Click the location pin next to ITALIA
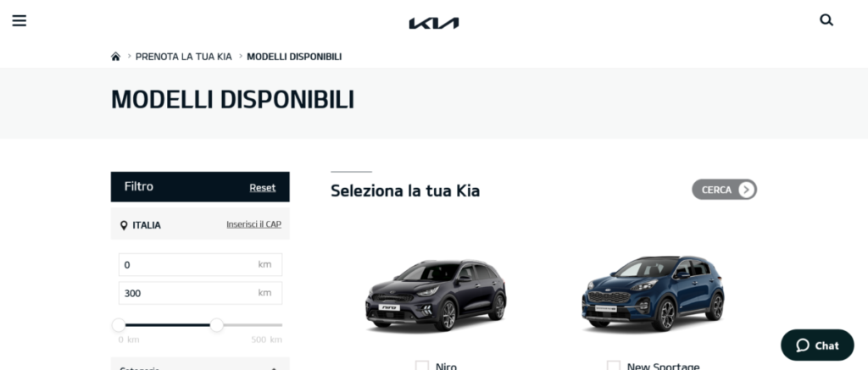This screenshot has height=370, width=868. point(124,226)
